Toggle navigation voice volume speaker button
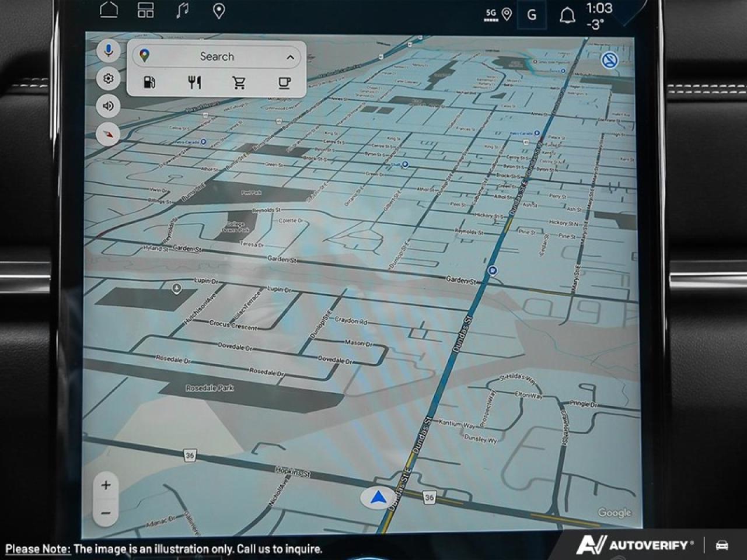This screenshot has height=560, width=747. tap(108, 106)
